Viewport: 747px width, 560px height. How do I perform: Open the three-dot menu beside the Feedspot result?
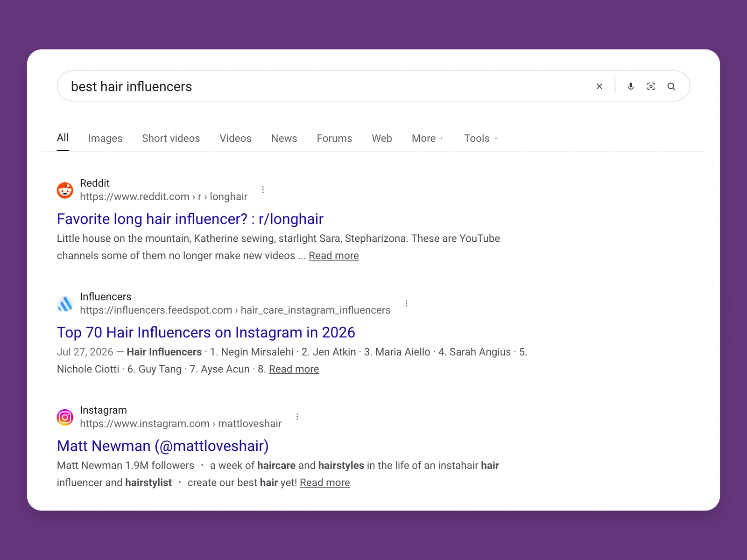coord(406,303)
